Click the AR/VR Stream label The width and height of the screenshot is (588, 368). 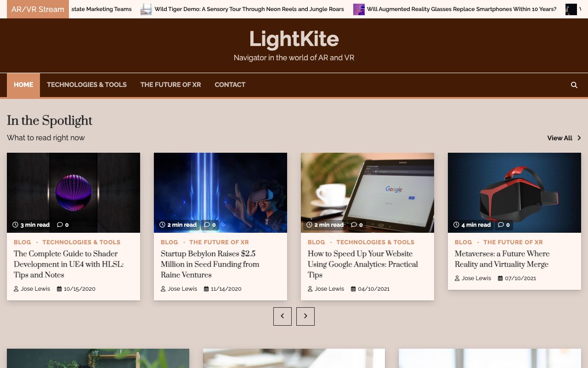(38, 9)
